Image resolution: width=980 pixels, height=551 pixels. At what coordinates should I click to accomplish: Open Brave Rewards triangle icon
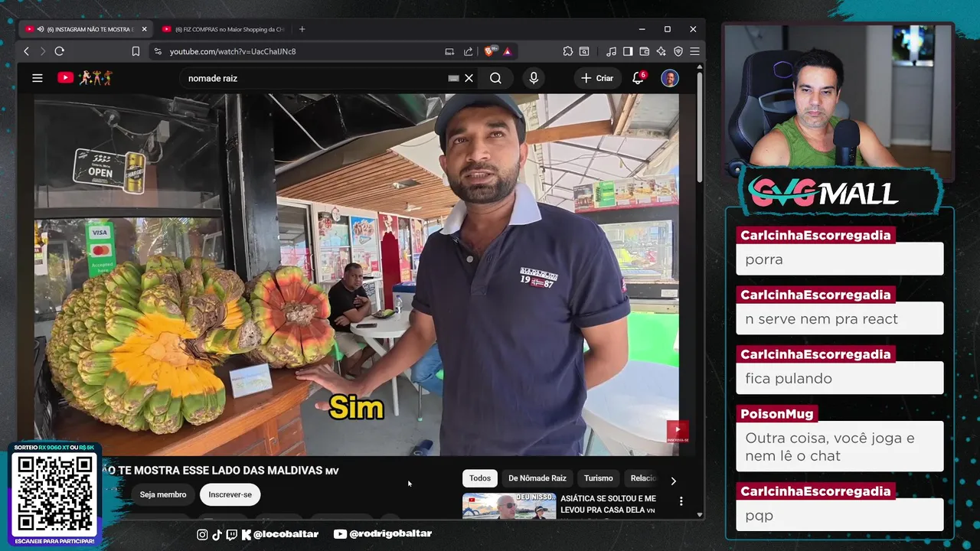507,51
